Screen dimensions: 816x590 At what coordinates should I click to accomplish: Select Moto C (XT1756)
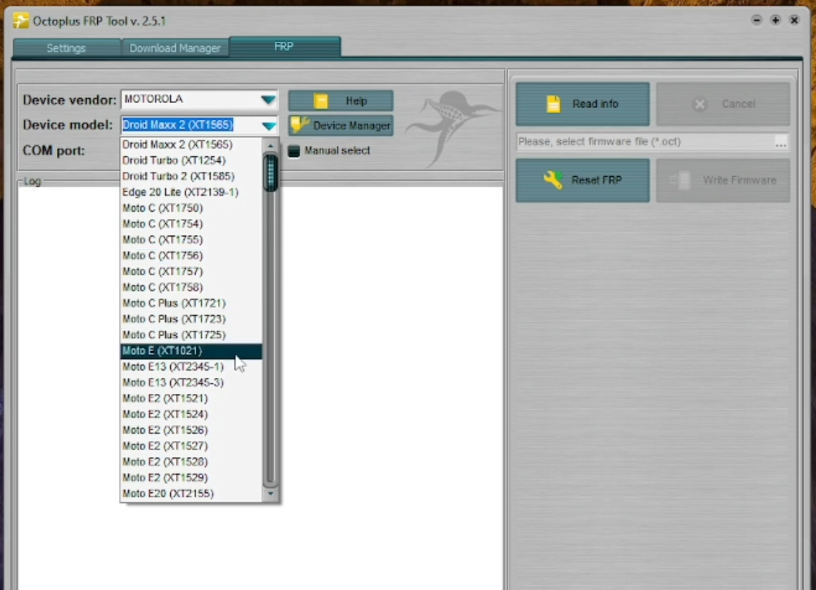[191, 255]
